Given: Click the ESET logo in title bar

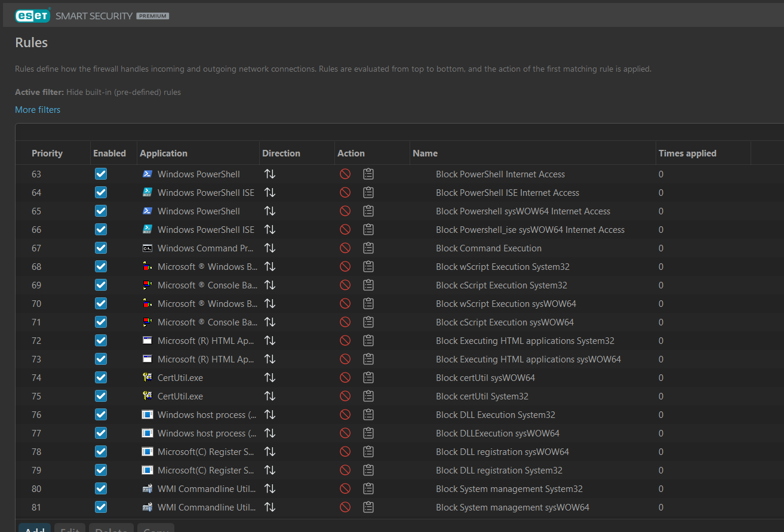Looking at the screenshot, I should (32, 16).
